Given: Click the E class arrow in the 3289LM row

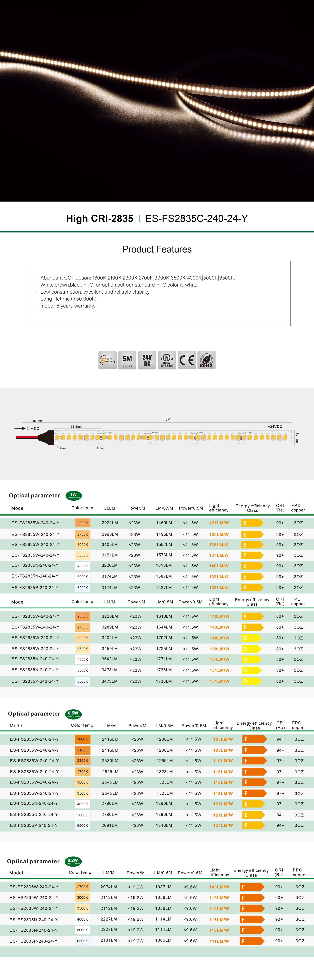Looking at the screenshot, I should click(252, 627).
